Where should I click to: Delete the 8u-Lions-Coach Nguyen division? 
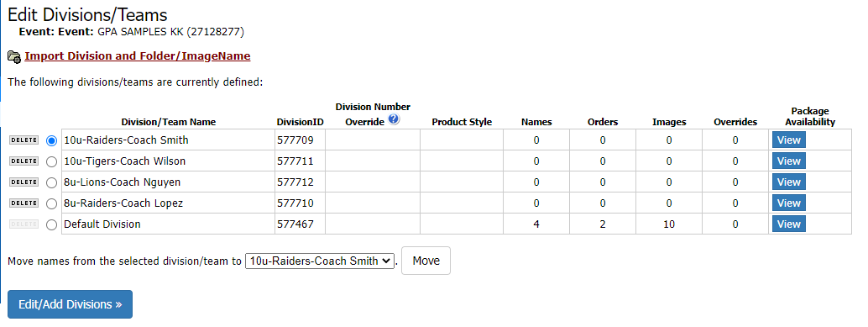24,182
